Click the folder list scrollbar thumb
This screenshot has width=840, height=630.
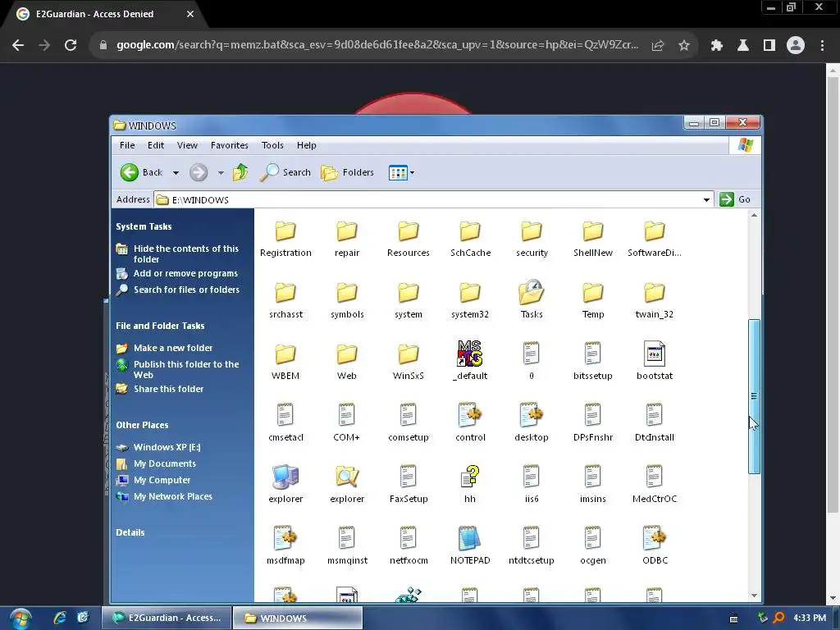click(754, 396)
